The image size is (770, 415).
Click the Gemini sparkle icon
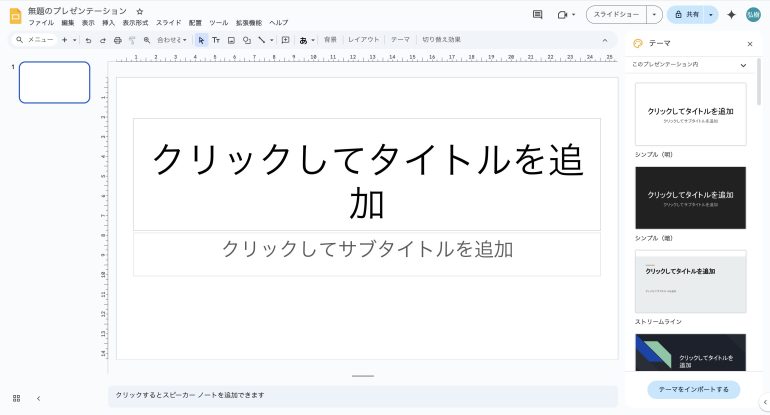click(731, 15)
